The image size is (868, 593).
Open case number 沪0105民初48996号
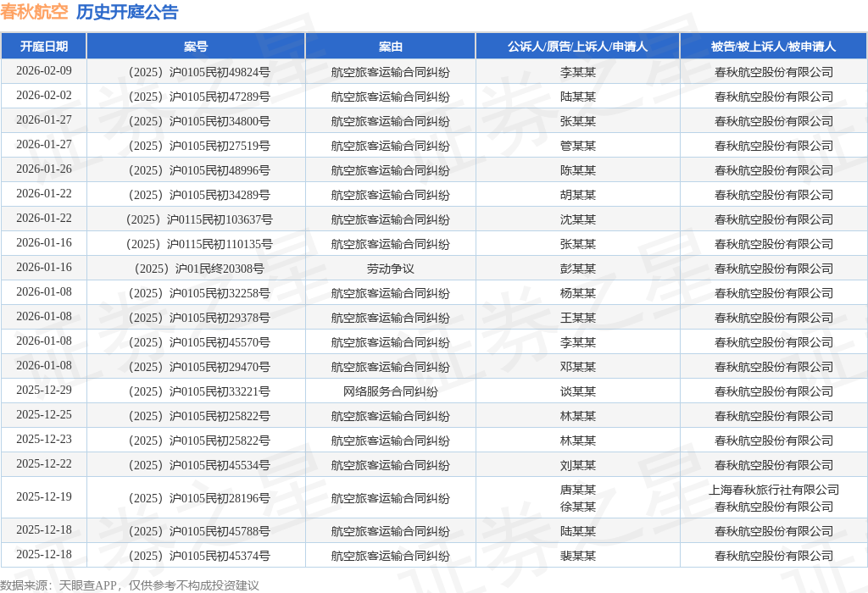(198, 170)
